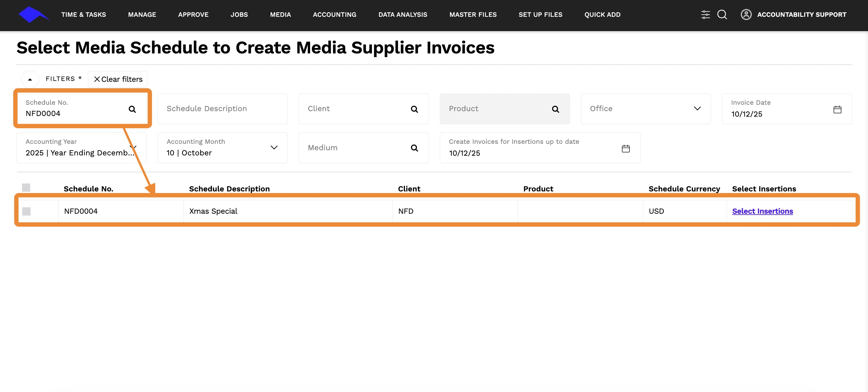Open the Invoice Date calendar picker
The height and width of the screenshot is (392, 868).
pyautogui.click(x=837, y=110)
